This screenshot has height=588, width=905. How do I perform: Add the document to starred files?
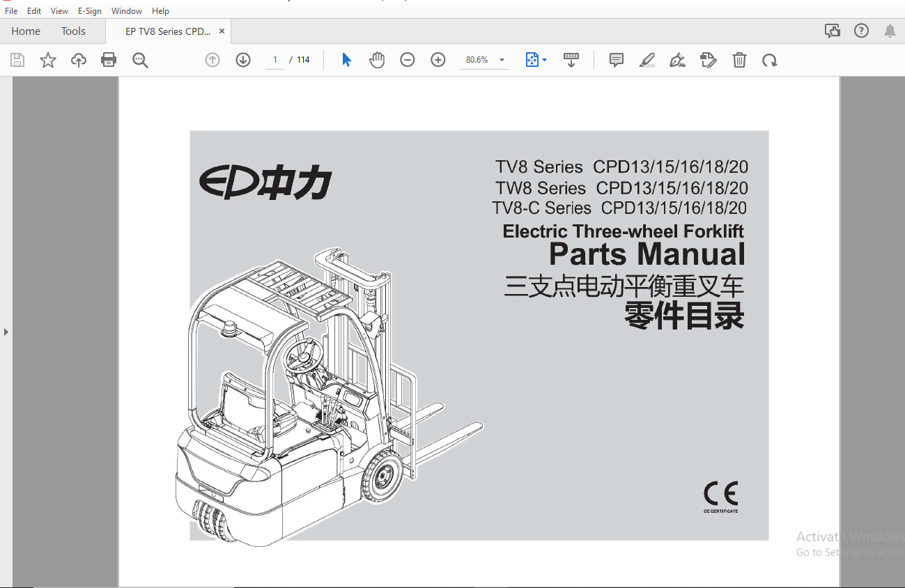coord(48,60)
